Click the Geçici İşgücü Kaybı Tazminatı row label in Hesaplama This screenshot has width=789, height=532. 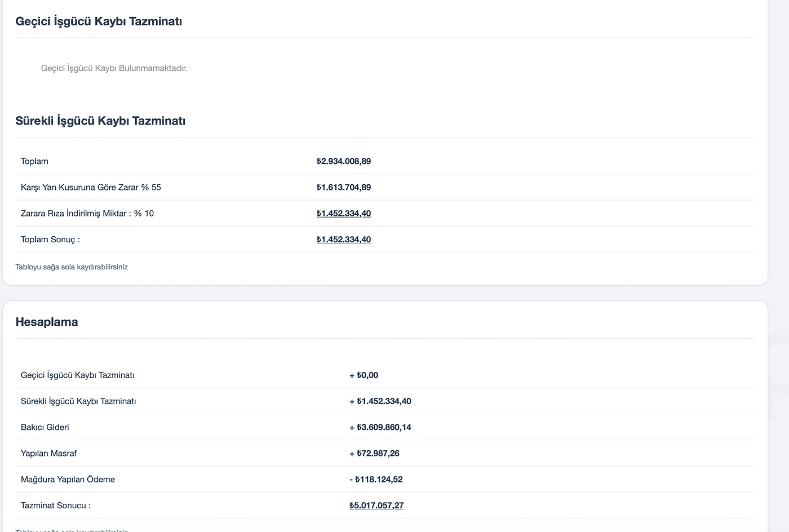pyautogui.click(x=78, y=375)
